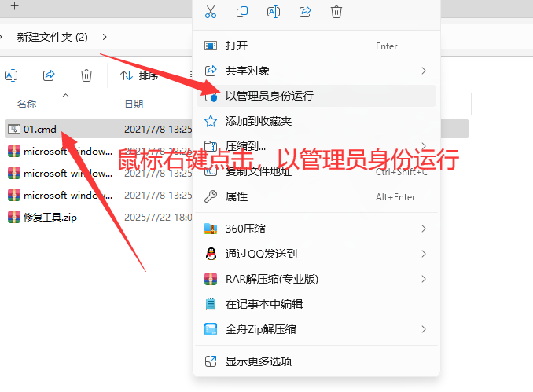This screenshot has height=392, width=533.
Task: Open the RAR解压缩(专业版) submenu
Action: [x=316, y=279]
